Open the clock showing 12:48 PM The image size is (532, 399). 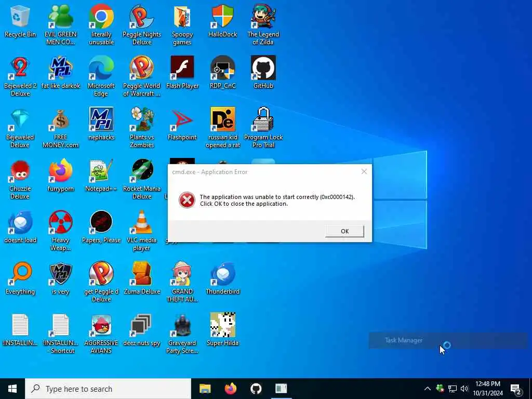point(488,389)
